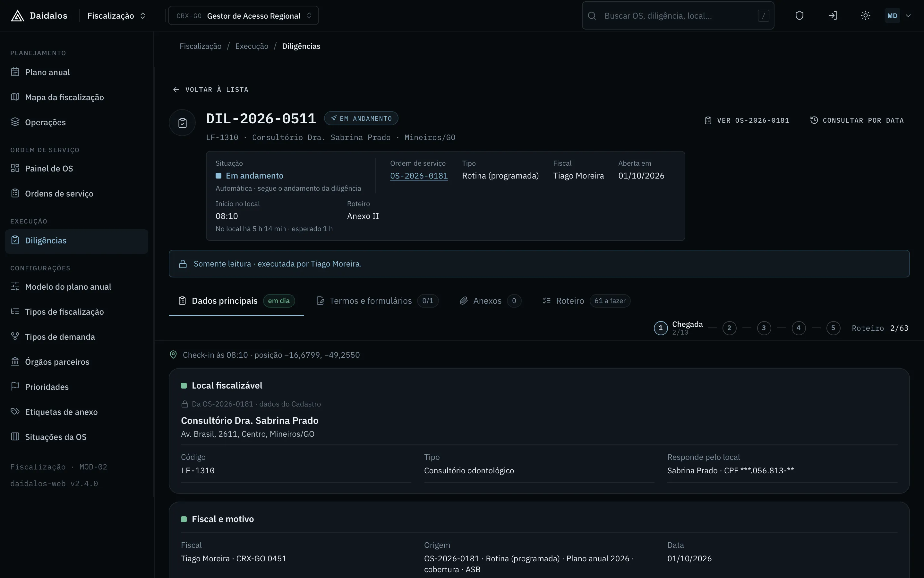This screenshot has height=578, width=924.
Task: Jump to step 4 in the stepper
Action: pos(798,328)
